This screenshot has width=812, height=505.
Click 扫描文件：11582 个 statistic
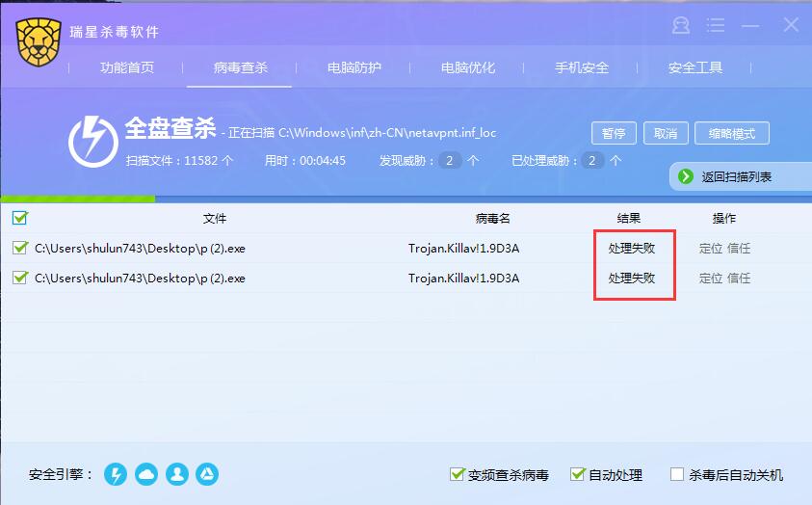click(x=179, y=161)
